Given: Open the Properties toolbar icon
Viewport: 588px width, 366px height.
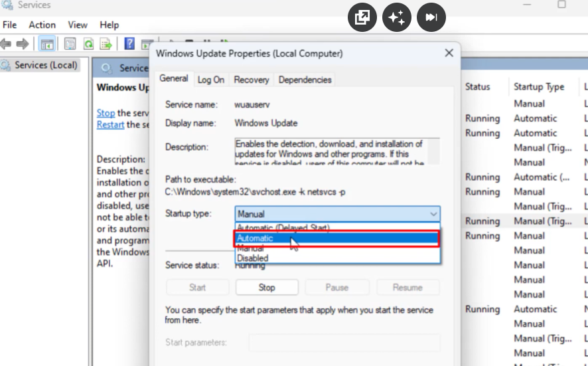Looking at the screenshot, I should 70,44.
